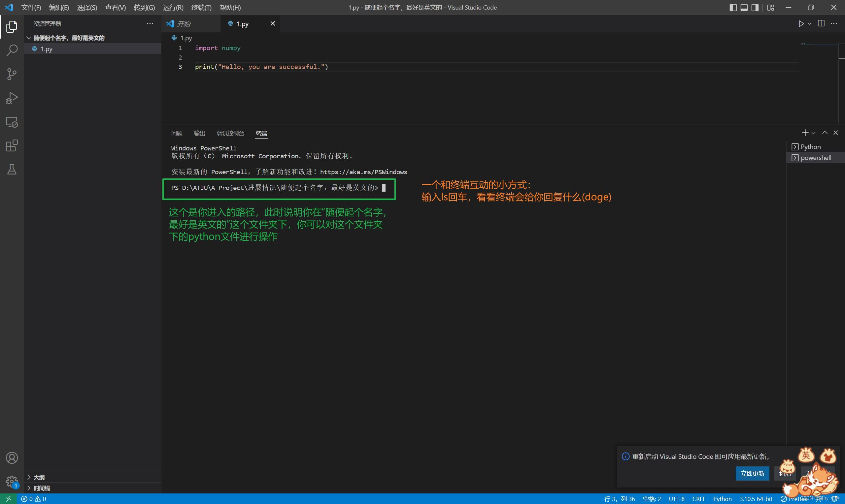Screen dimensions: 845x504
Task: Open the Source Control view
Action: point(12,74)
